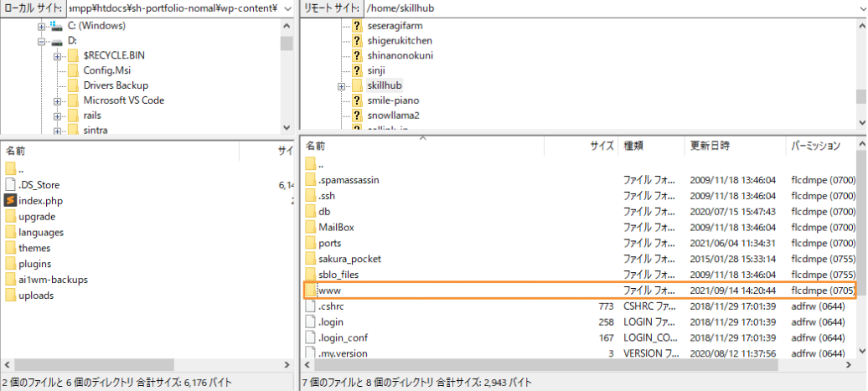Select C: (Windows) drive icon
Viewport: 868px width, 391px height.
click(x=56, y=25)
